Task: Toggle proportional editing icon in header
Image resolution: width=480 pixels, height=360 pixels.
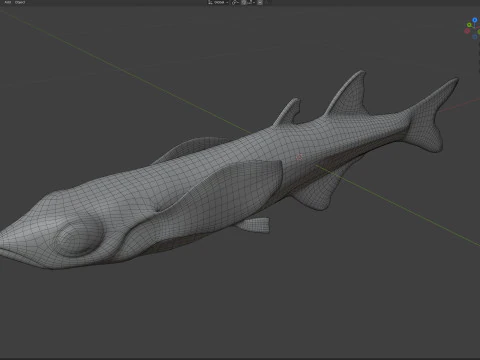Action: [x=260, y=2]
